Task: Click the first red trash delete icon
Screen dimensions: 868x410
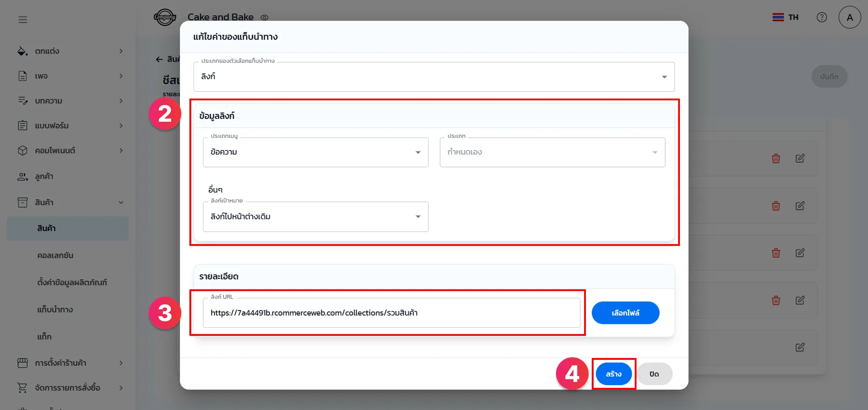Action: [x=776, y=159]
